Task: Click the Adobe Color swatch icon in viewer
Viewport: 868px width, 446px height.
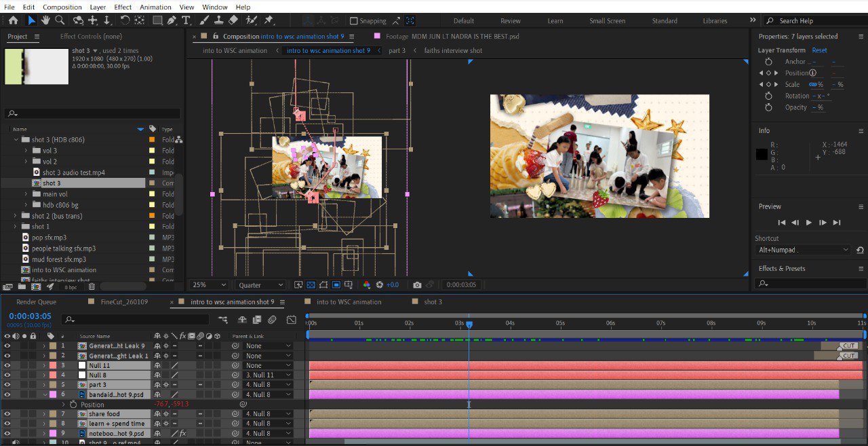Action: pyautogui.click(x=367, y=284)
